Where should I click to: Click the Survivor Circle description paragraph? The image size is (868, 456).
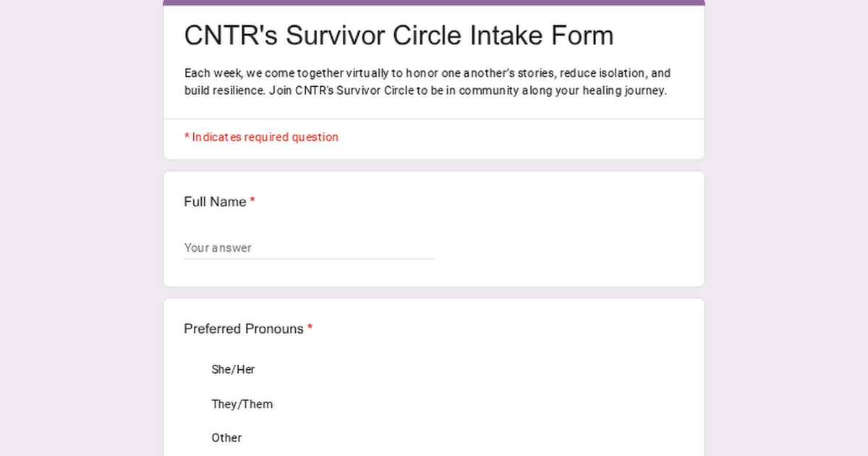click(x=427, y=81)
